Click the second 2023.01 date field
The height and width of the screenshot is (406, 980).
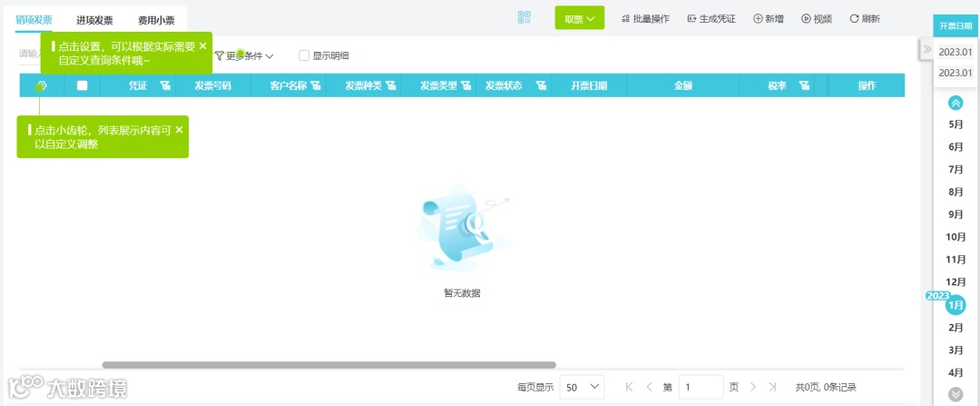click(x=955, y=72)
